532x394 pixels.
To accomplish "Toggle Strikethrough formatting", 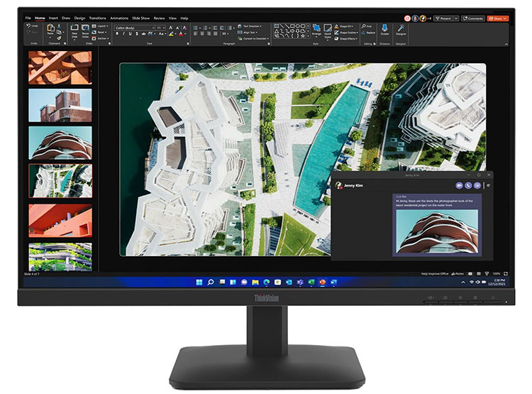I will [x=143, y=34].
